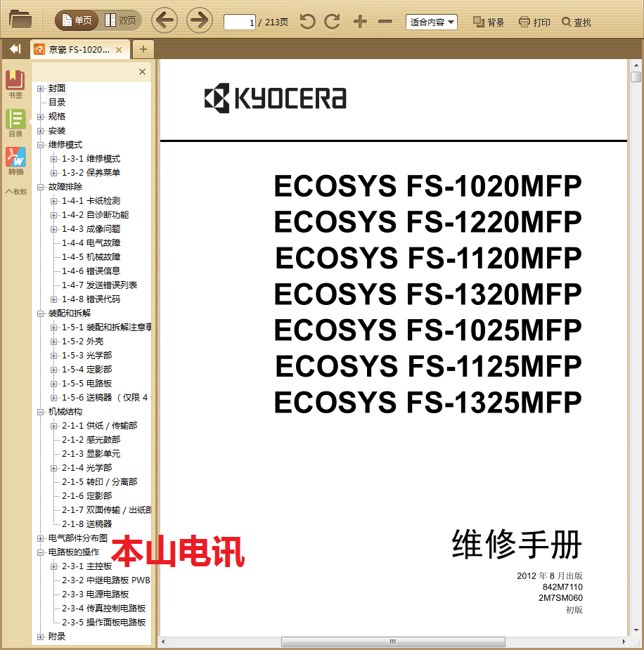The height and width of the screenshot is (650, 644).
Task: Open file via folder icon
Action: [x=20, y=20]
